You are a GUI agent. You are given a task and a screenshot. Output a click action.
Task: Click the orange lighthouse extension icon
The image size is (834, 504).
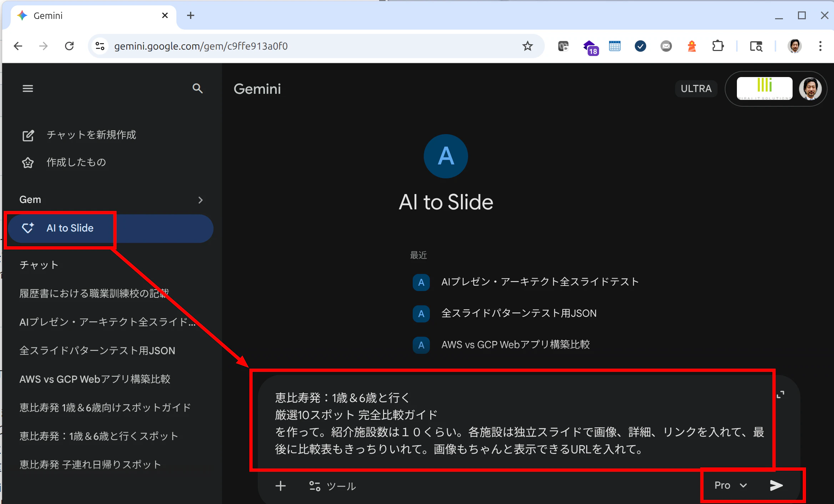pos(692,46)
